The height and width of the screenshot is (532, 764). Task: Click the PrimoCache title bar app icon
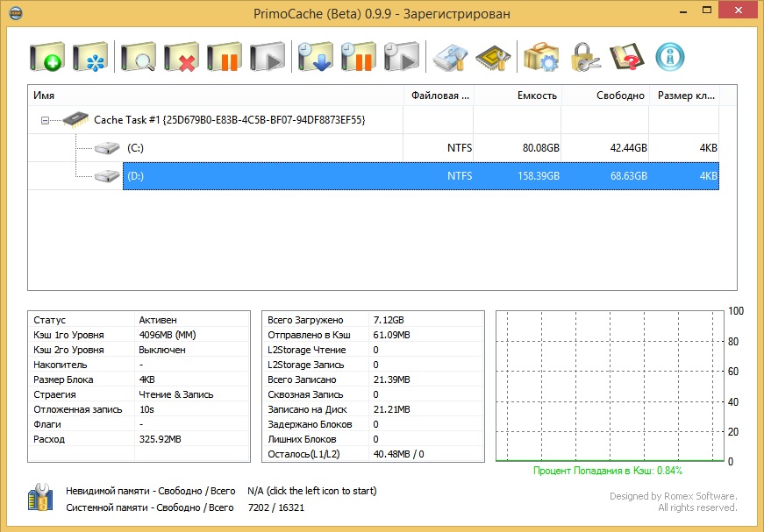[x=16, y=13]
